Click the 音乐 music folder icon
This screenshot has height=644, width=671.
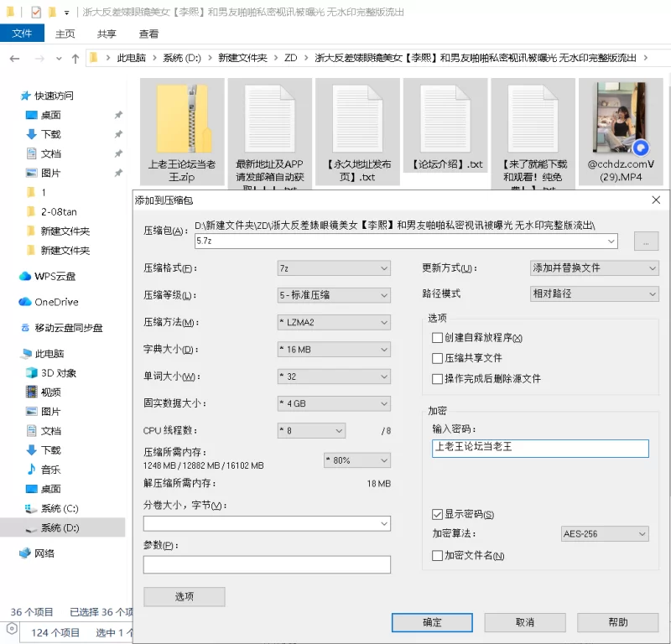click(x=32, y=470)
